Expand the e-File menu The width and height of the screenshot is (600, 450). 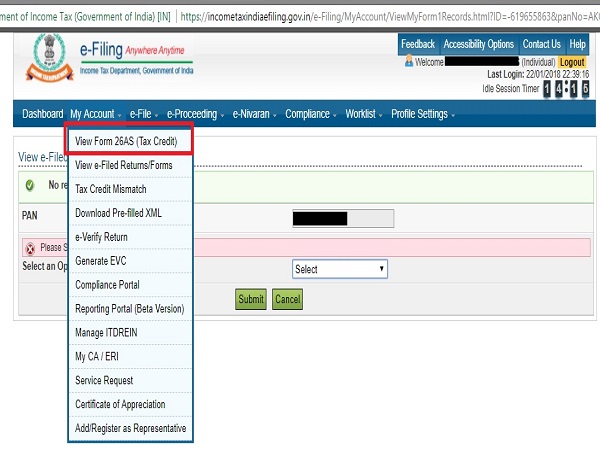[x=144, y=114]
